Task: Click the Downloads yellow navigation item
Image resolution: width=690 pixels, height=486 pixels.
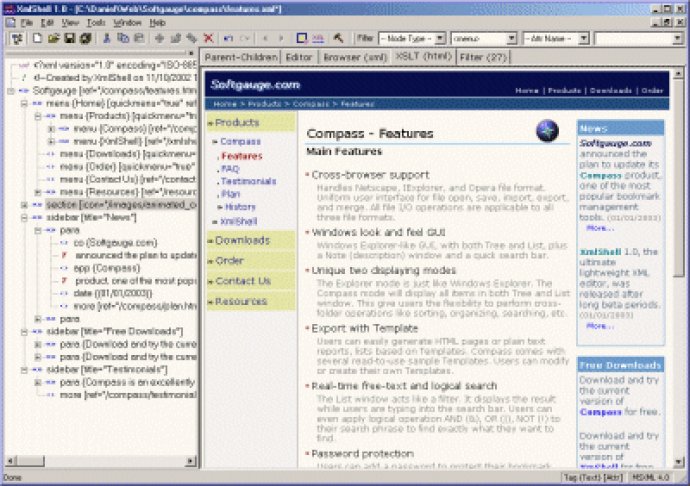Action: click(x=251, y=240)
